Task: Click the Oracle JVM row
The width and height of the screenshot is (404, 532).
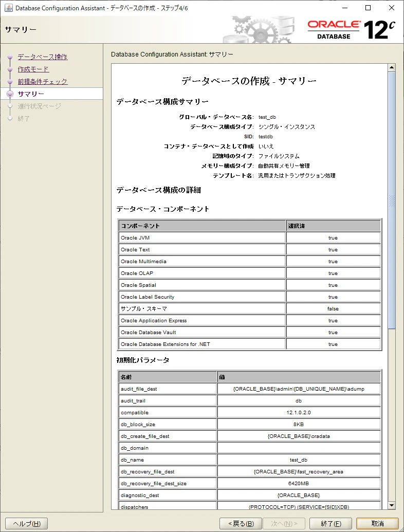Action: pos(250,238)
